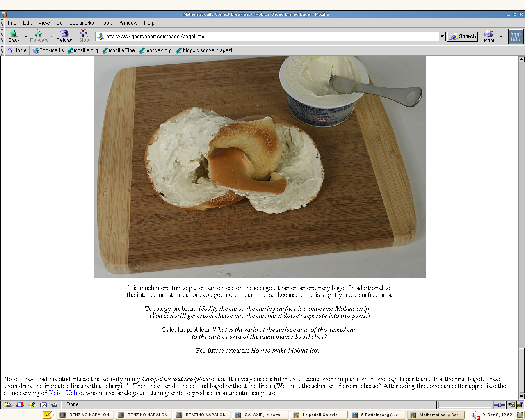Open Navigator from the component bar
This screenshot has width=525, height=420.
[x=8, y=405]
